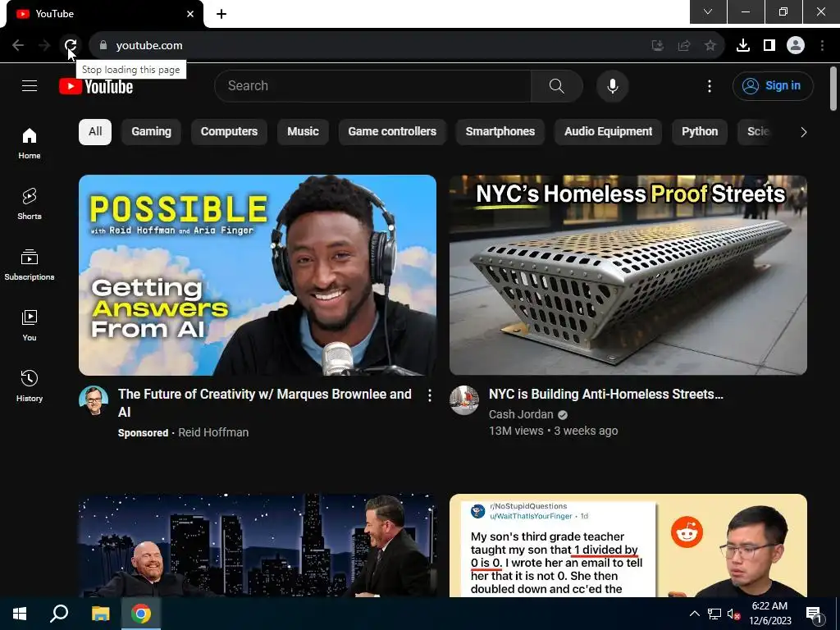The height and width of the screenshot is (630, 840).
Task: Open a new tab with plus button
Action: tap(221, 14)
